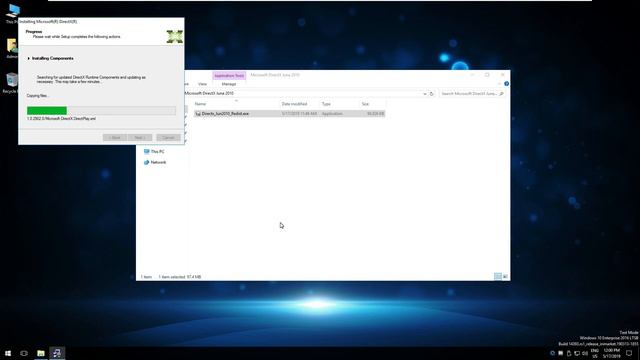Click the Next button in DirectX setup
The width and height of the screenshot is (640, 360).
coord(140,138)
